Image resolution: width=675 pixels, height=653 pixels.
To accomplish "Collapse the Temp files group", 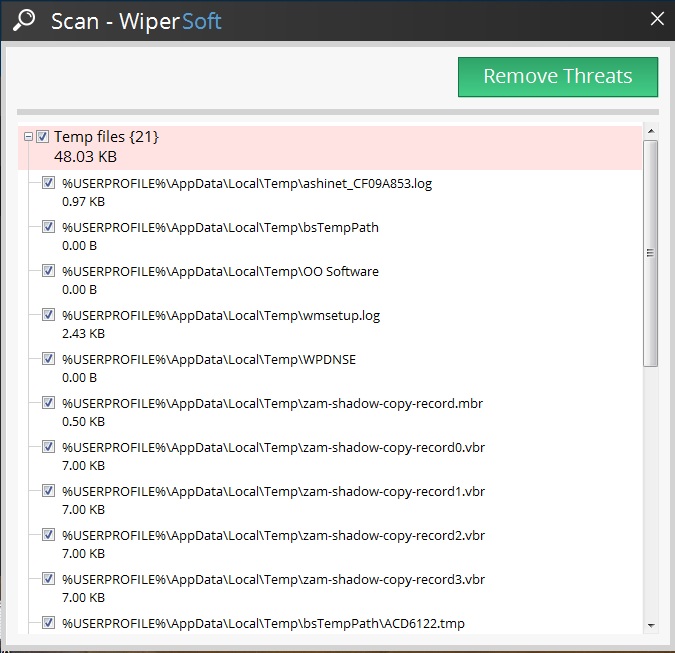I will [x=28, y=137].
